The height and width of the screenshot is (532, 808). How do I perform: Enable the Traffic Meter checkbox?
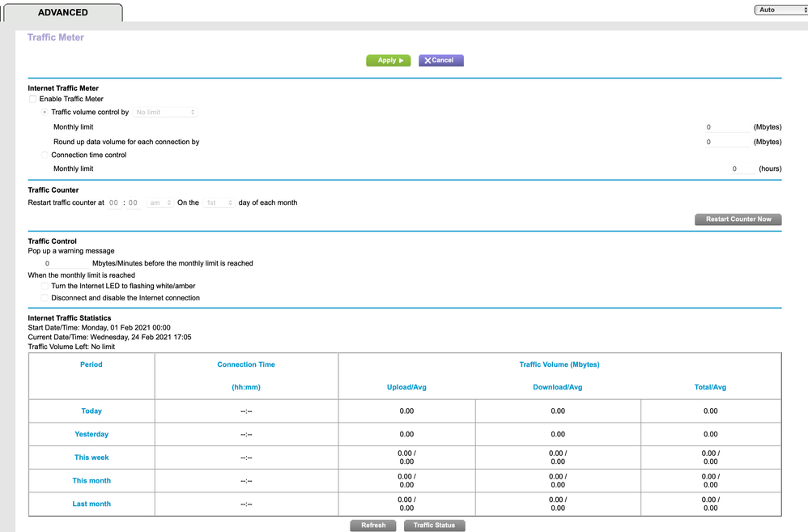tap(32, 99)
